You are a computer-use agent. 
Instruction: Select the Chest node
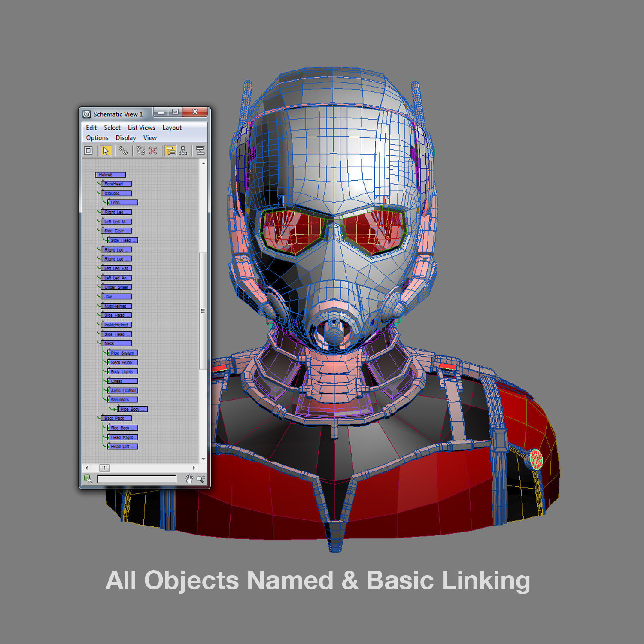click(x=123, y=381)
